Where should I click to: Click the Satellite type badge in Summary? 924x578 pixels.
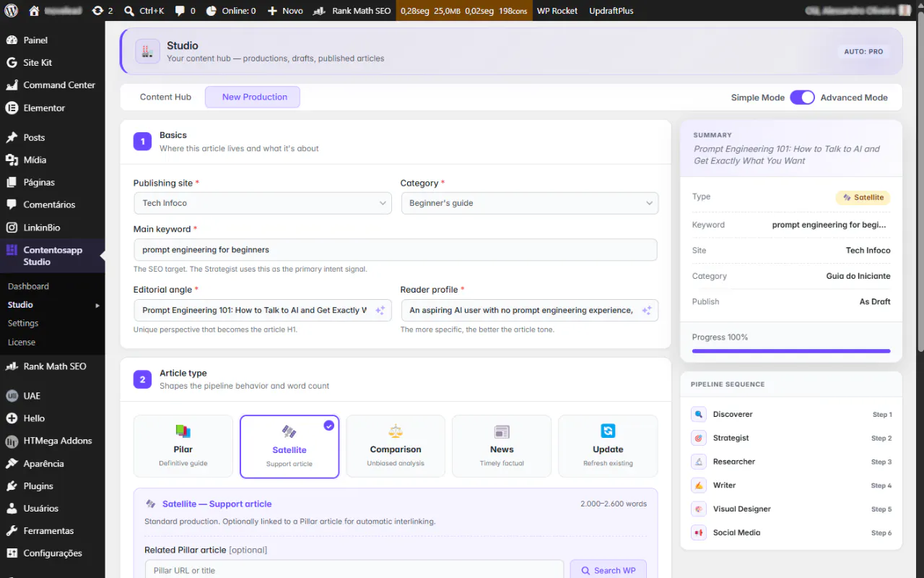(x=863, y=197)
